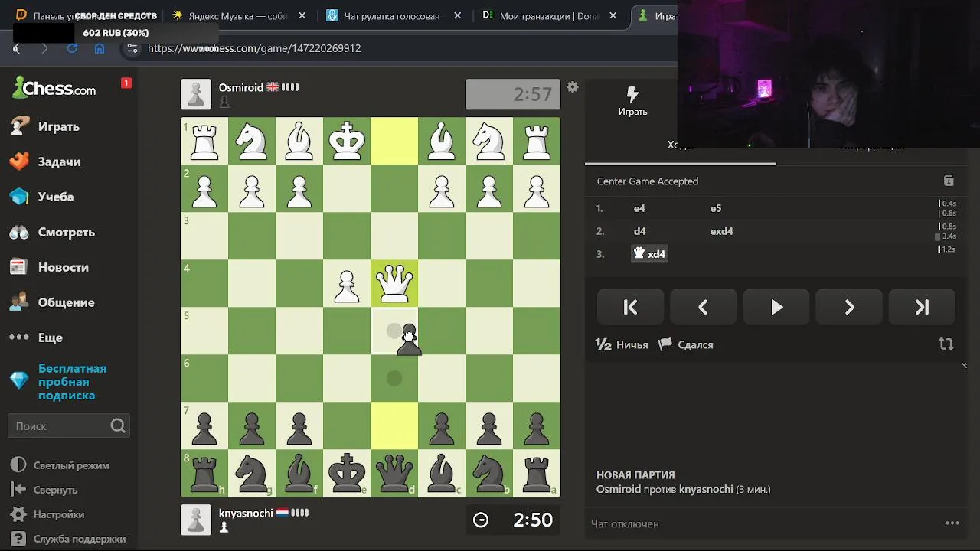Click the knyasnochi username
The image size is (980, 551).
246,513
